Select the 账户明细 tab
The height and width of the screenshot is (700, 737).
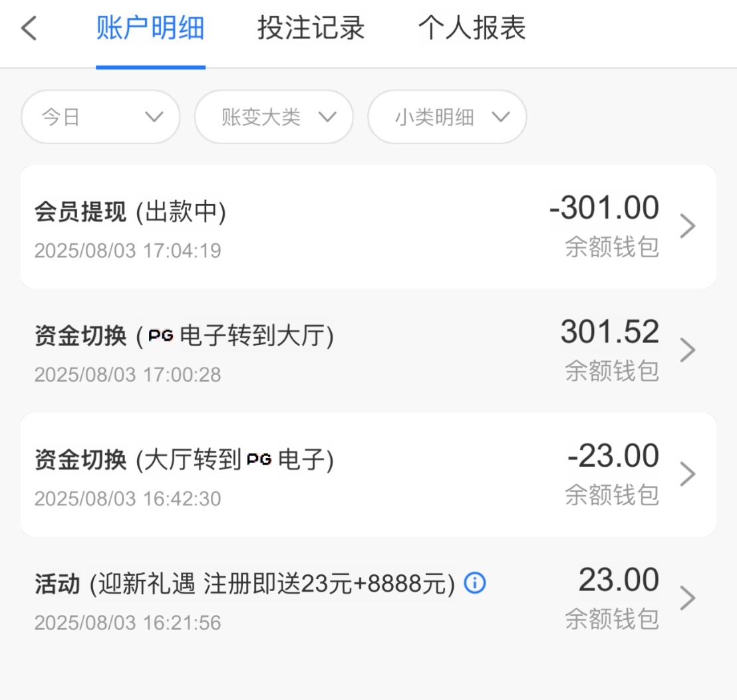tap(150, 29)
